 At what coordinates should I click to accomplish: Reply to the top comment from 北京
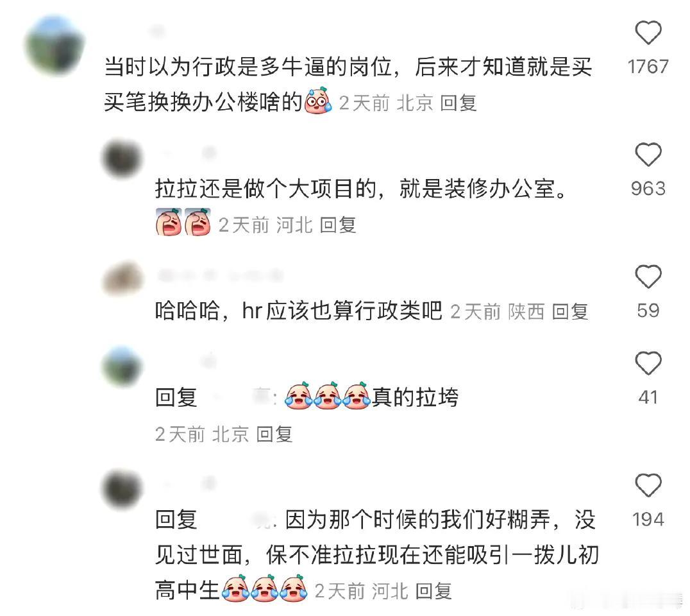click(x=459, y=103)
